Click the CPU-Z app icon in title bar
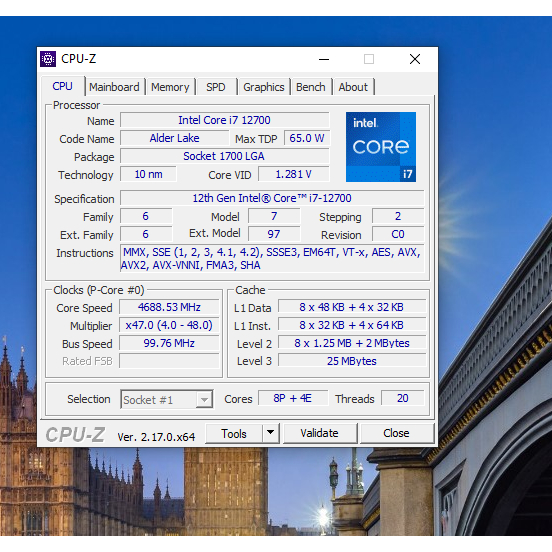Screen dimensions: 552x552 click(x=48, y=59)
